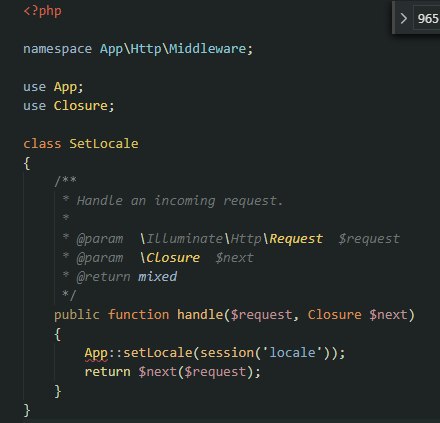Click the class keyword
440x423 pixels.
[x=42, y=144]
